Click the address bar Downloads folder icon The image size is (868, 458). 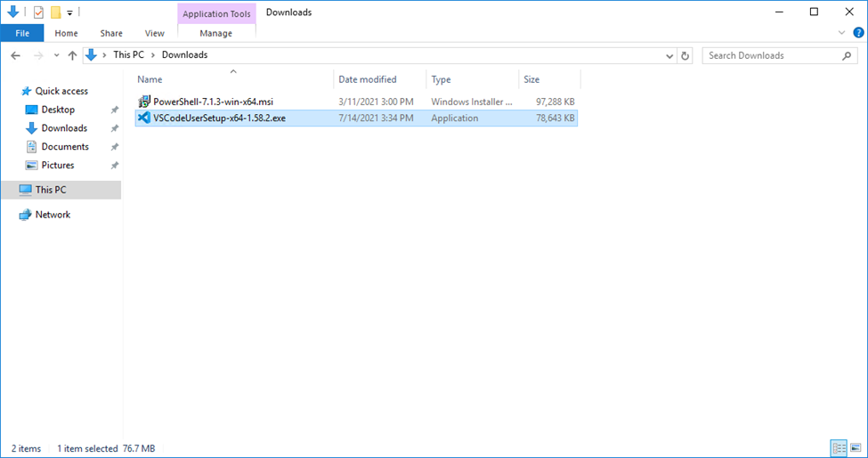[92, 55]
